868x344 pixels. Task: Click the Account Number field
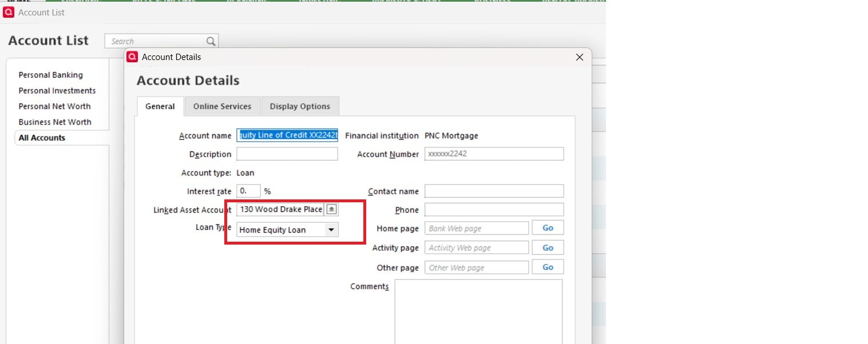click(x=494, y=154)
